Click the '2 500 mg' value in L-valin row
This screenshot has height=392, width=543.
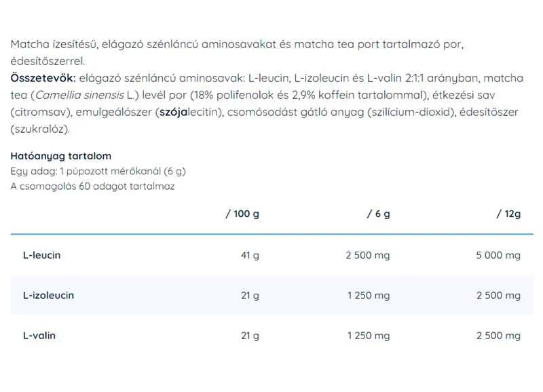point(499,336)
